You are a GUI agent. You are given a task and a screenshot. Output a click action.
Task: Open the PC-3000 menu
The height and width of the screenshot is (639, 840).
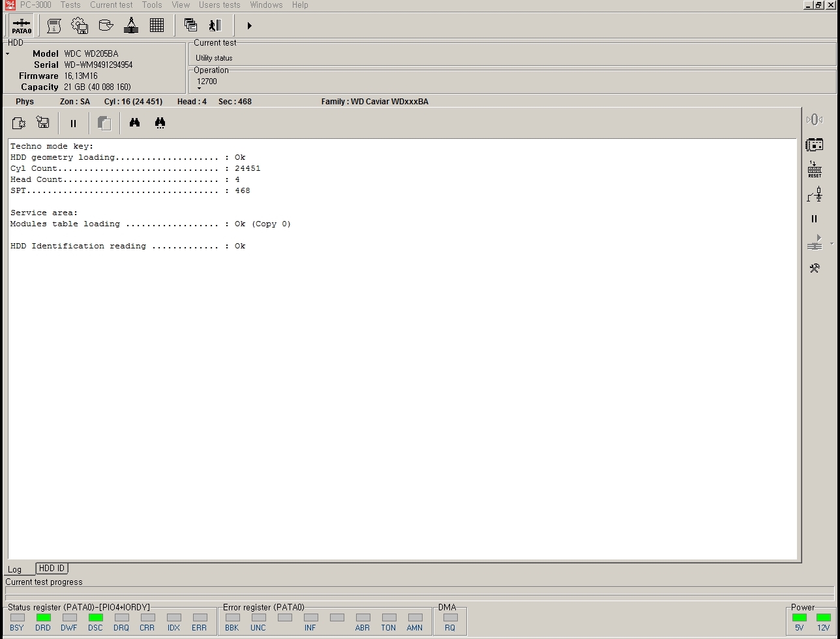35,5
